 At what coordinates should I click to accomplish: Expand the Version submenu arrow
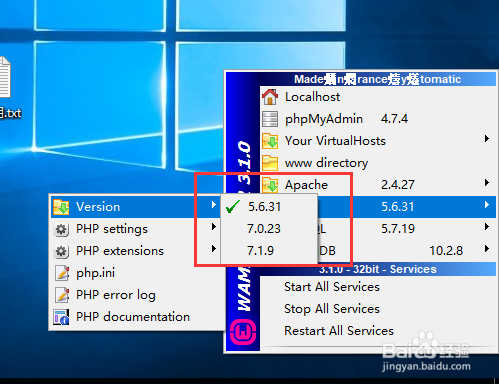(214, 205)
